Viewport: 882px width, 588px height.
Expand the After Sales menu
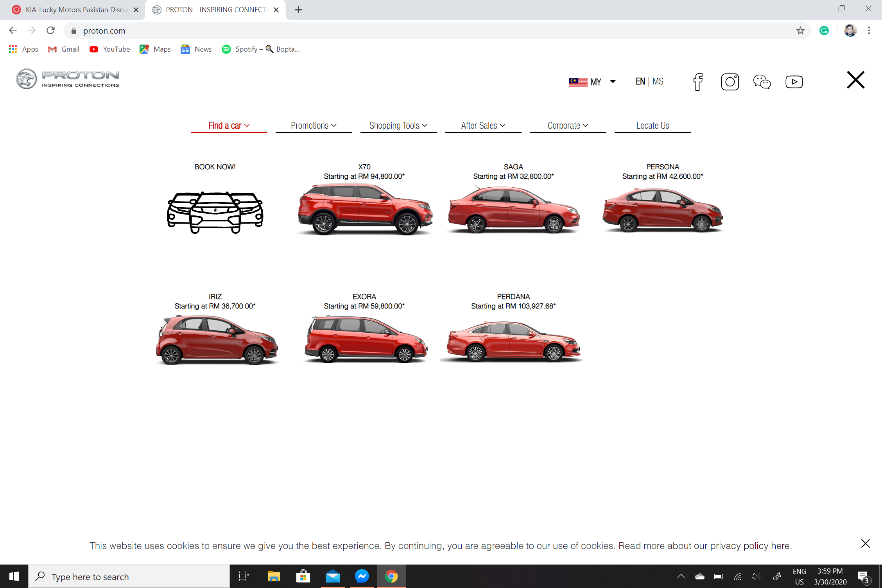click(483, 125)
